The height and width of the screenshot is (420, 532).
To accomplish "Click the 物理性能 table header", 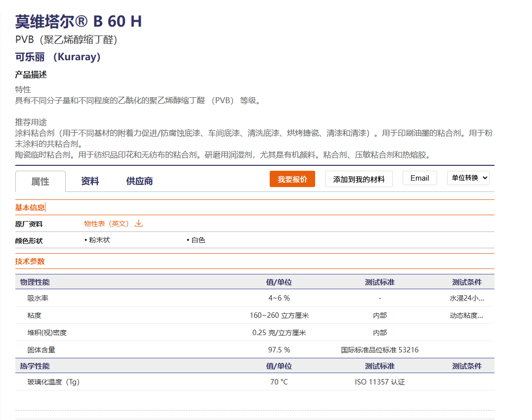I will click(x=35, y=282).
